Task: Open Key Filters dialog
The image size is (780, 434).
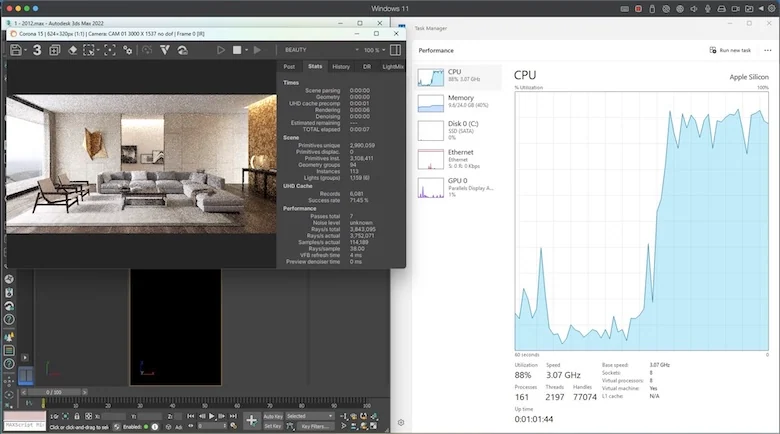Action: click(315, 426)
